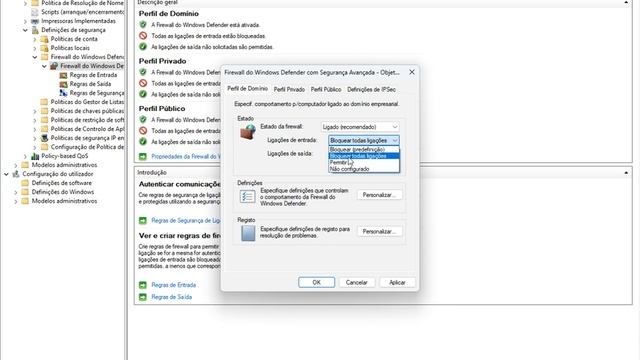Switch to Definições de IPSec tab

pyautogui.click(x=371, y=89)
